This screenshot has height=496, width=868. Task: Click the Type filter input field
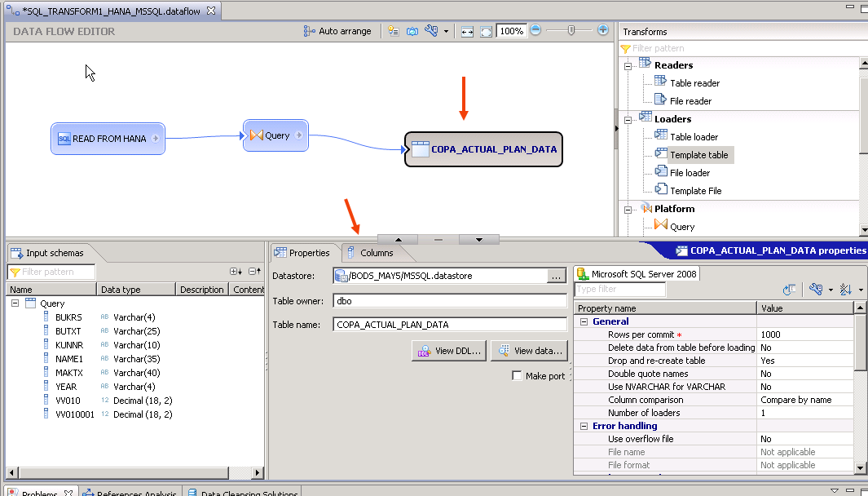coord(620,290)
